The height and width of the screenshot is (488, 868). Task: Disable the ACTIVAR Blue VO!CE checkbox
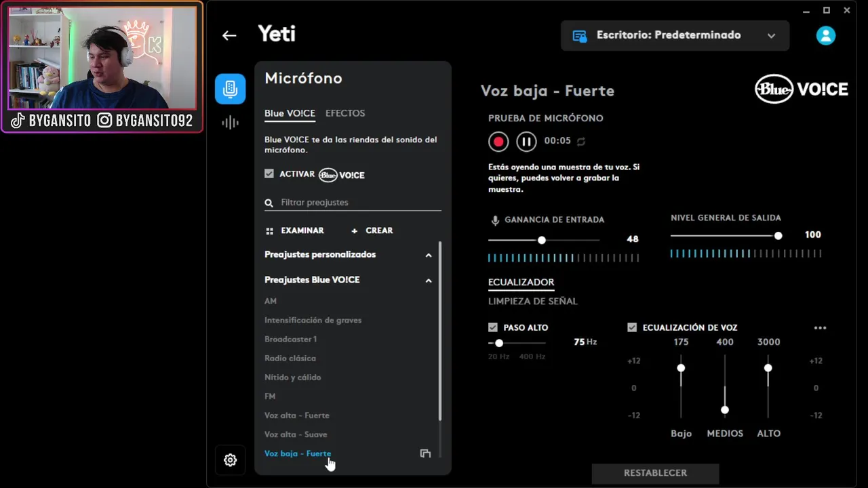click(x=269, y=174)
